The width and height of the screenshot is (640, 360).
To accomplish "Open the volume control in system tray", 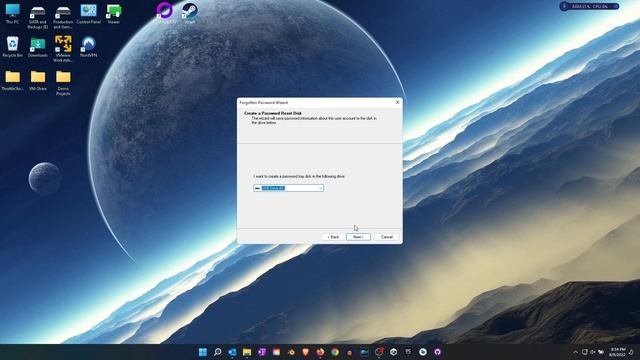I will click(593, 352).
